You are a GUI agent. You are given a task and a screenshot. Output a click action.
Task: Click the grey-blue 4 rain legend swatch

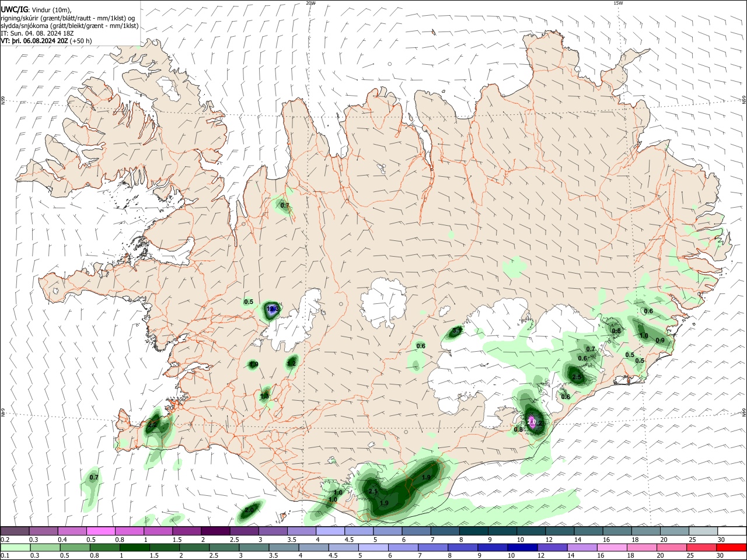(314, 548)
